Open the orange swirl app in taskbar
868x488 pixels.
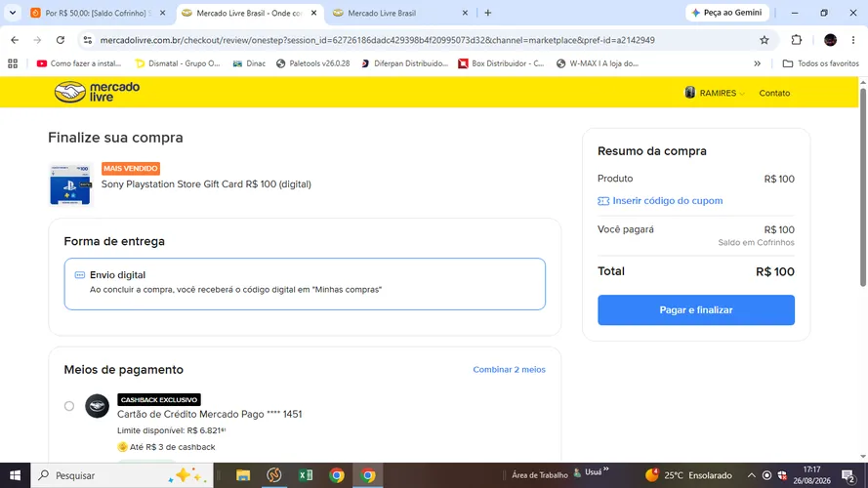click(274, 475)
